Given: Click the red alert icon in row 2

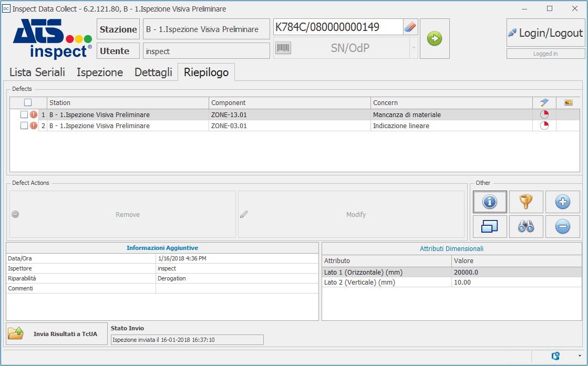Looking at the screenshot, I should 34,126.
